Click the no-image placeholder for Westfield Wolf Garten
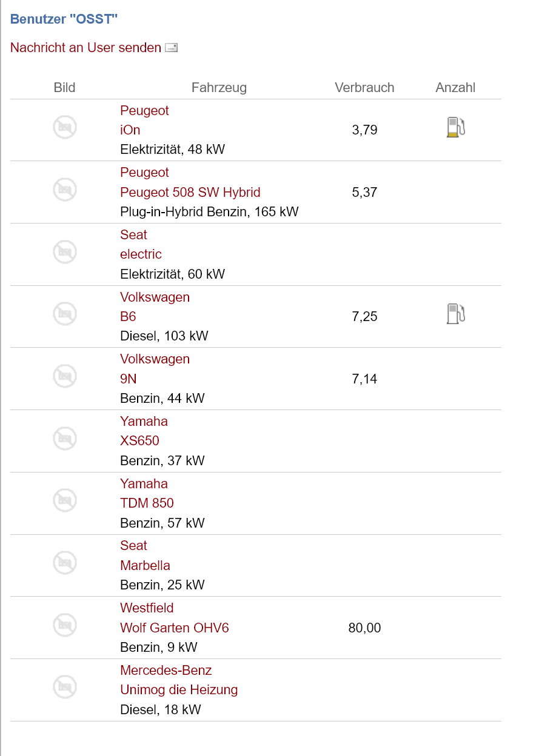The height and width of the screenshot is (756, 542). click(x=65, y=625)
